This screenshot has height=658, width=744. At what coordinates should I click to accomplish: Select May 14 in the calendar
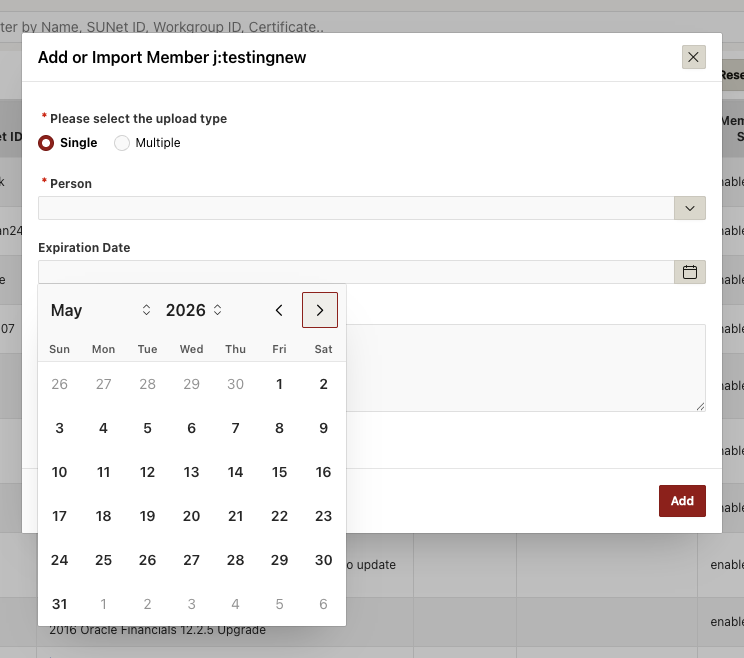(235, 472)
